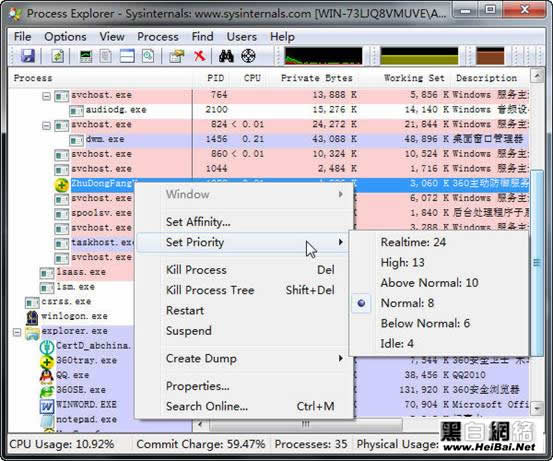Screen dimensions: 553x461
Task: Open the System Information toolbar icon
Action: click(86, 56)
